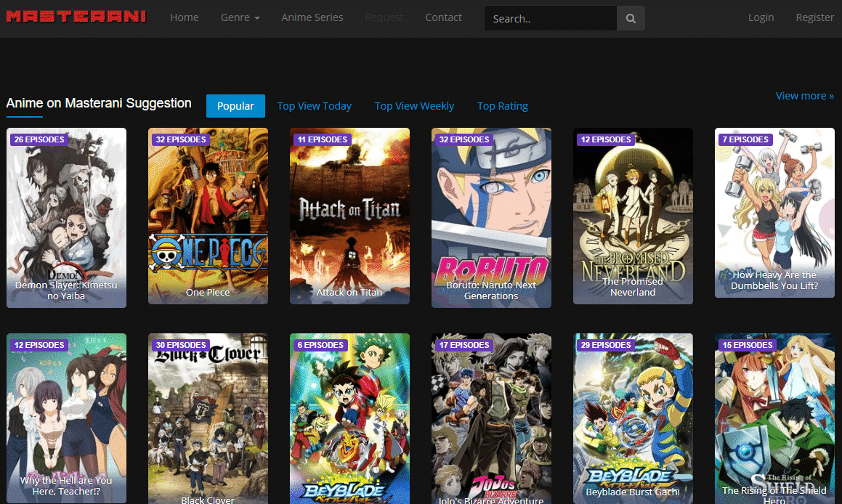Open the Request menu item

point(384,17)
